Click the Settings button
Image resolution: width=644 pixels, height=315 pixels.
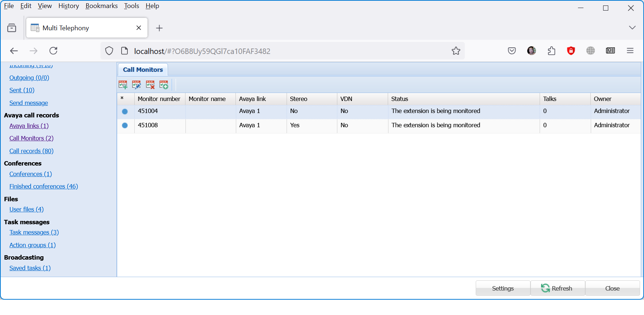point(503,288)
